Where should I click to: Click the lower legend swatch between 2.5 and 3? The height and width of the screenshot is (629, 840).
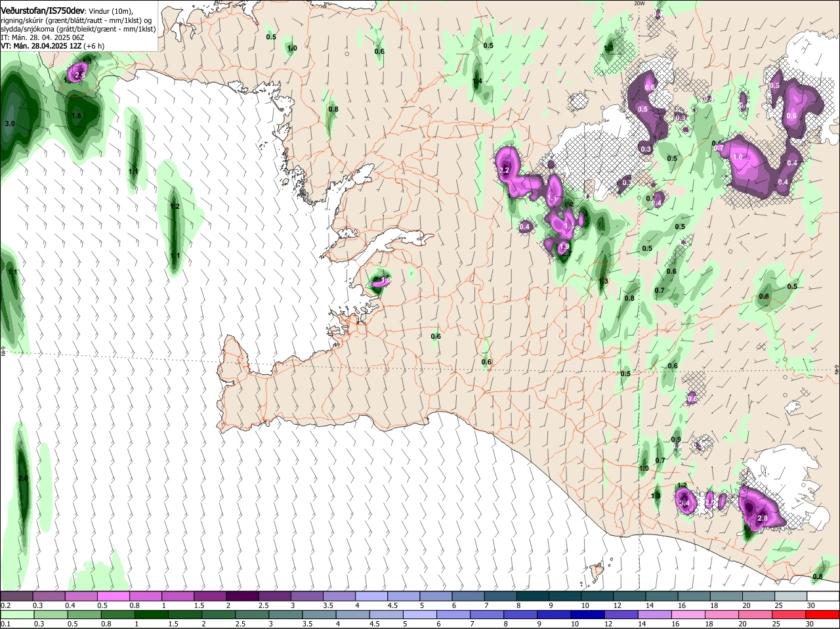pos(252,615)
